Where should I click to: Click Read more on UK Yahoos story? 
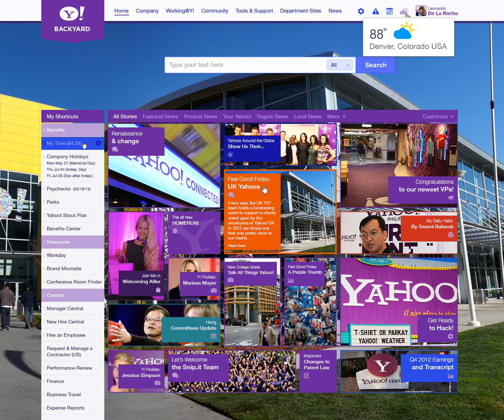pyautogui.click(x=237, y=246)
